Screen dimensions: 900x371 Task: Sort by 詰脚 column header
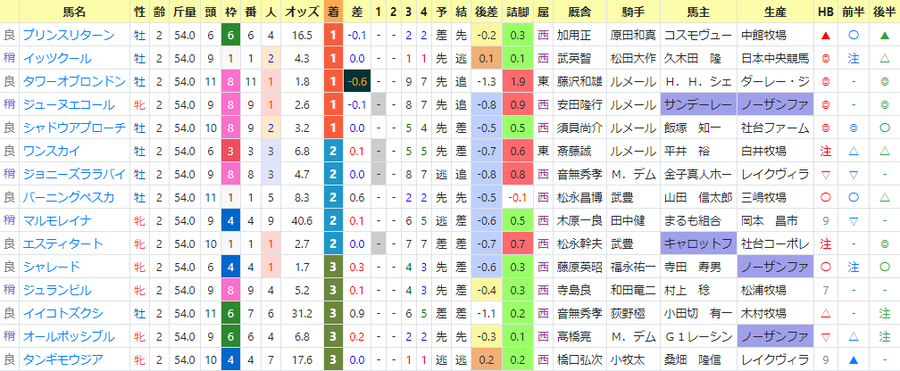click(x=518, y=11)
